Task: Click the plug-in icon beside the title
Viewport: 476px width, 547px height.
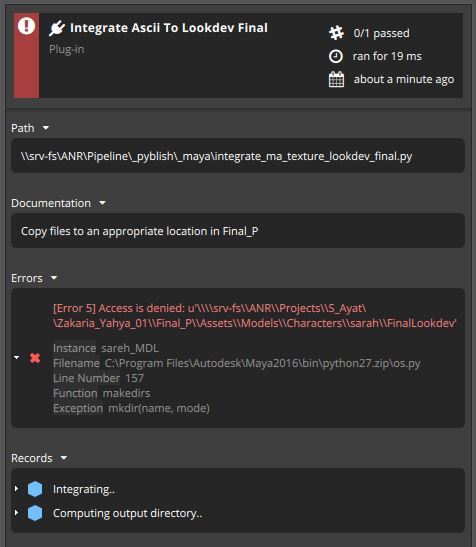Action: pos(57,28)
